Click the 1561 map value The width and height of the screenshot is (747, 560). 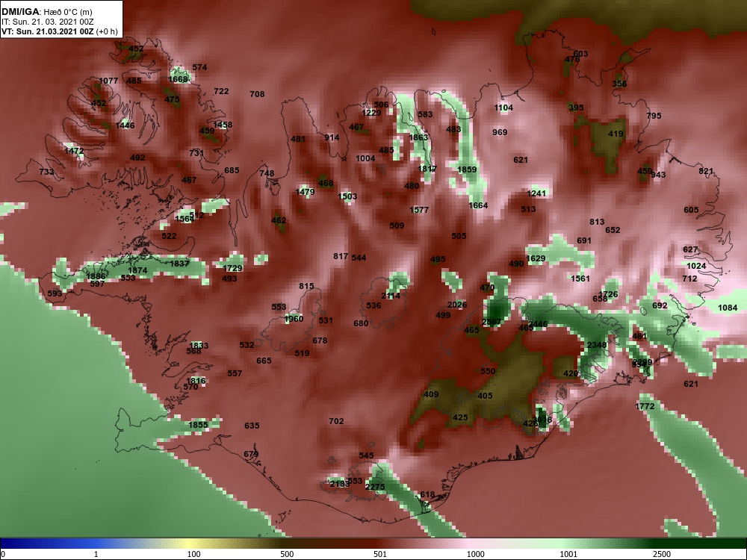coord(580,279)
